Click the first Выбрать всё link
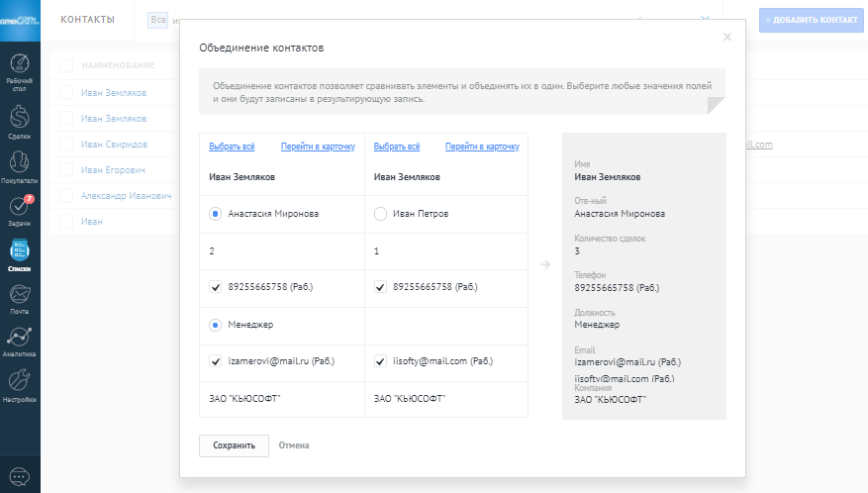 click(x=232, y=147)
